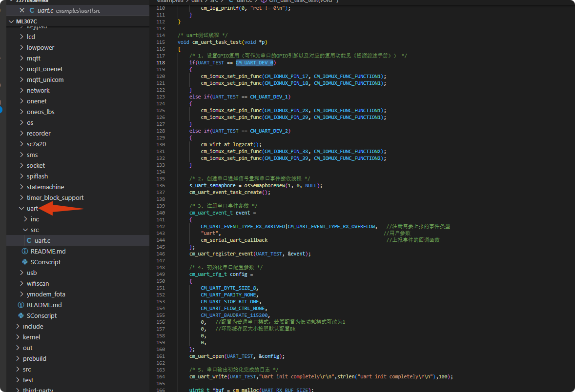
Task: Click the Python icon of SConscript under uart
Action: 25,262
